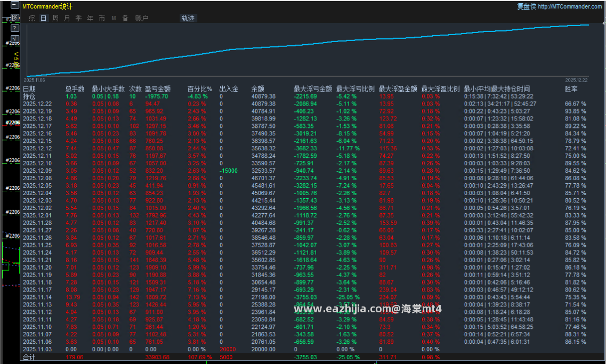This screenshot has height=364, width=606.
Task: Select the 2025.12.12 date row
Action: tap(37, 148)
